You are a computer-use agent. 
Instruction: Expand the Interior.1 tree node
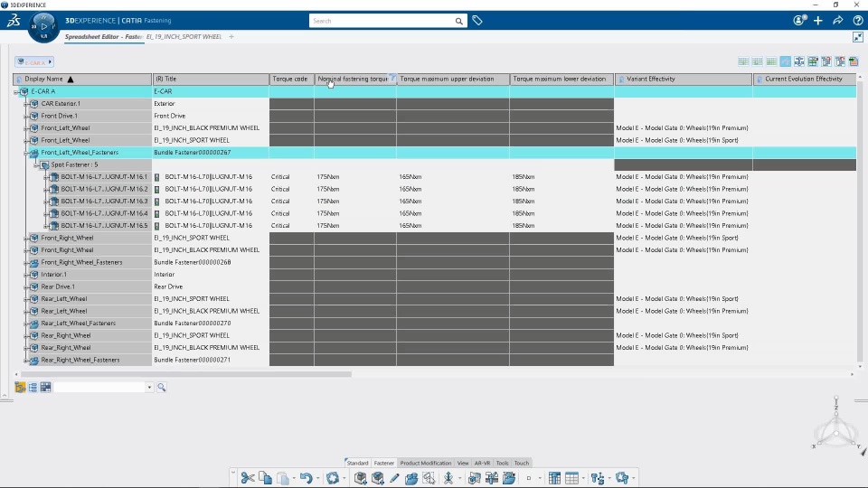tap(26, 275)
